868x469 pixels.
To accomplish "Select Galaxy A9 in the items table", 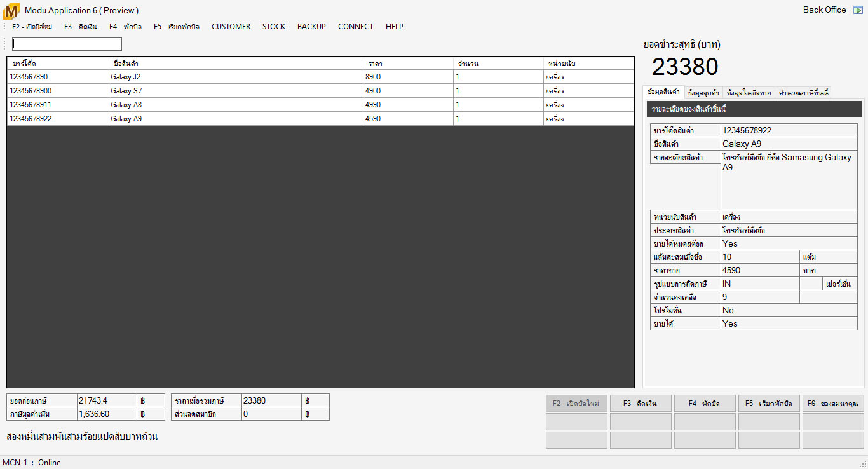I will click(236, 119).
